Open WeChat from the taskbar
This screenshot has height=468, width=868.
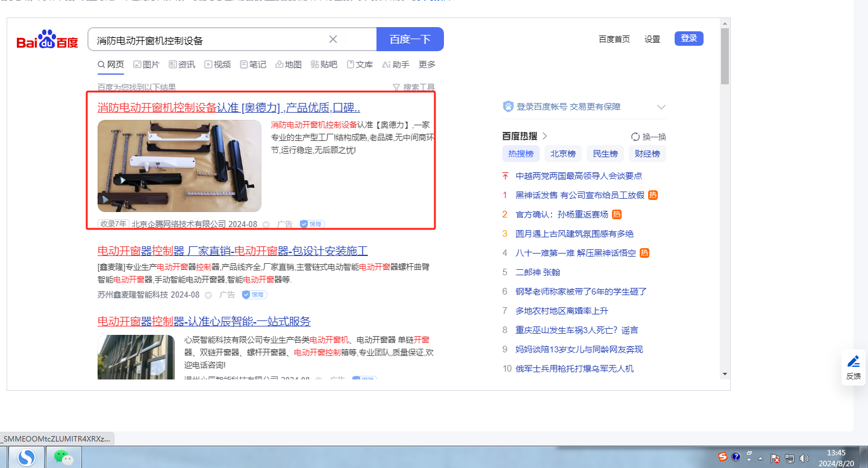pos(63,458)
